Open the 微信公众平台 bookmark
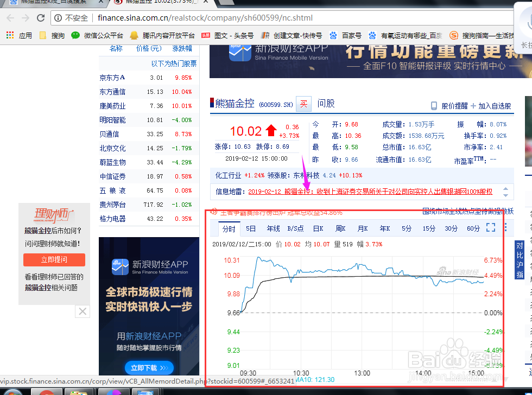The width and height of the screenshot is (532, 395). pyautogui.click(x=97, y=35)
